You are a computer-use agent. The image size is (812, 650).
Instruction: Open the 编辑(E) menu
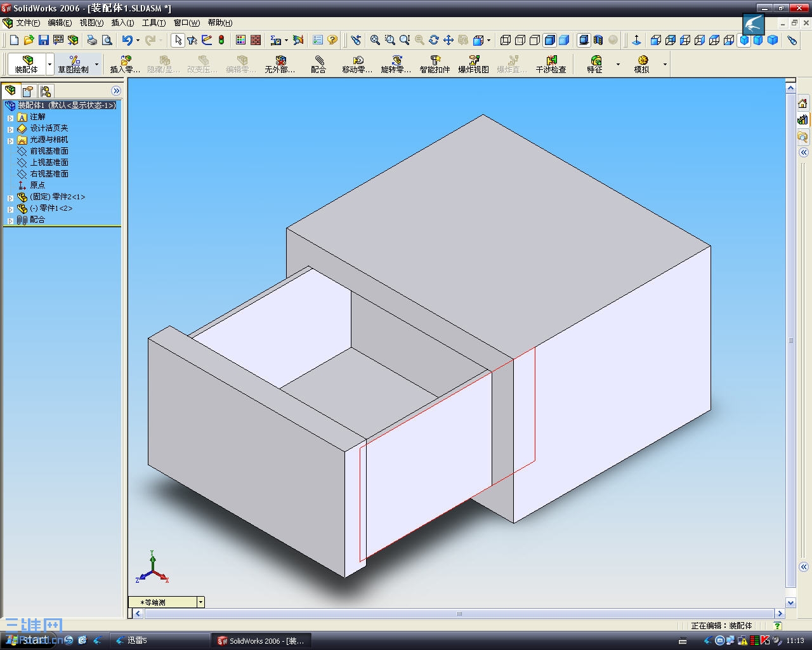[x=60, y=23]
